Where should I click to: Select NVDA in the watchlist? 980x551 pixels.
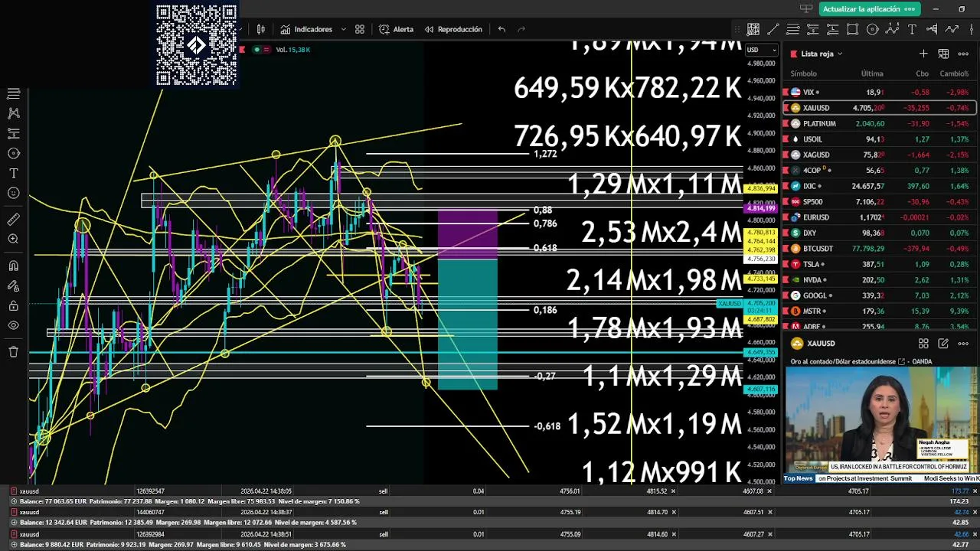(x=879, y=279)
